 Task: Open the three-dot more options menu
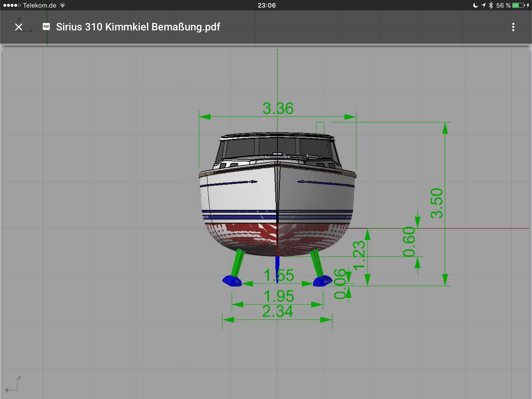pos(513,27)
